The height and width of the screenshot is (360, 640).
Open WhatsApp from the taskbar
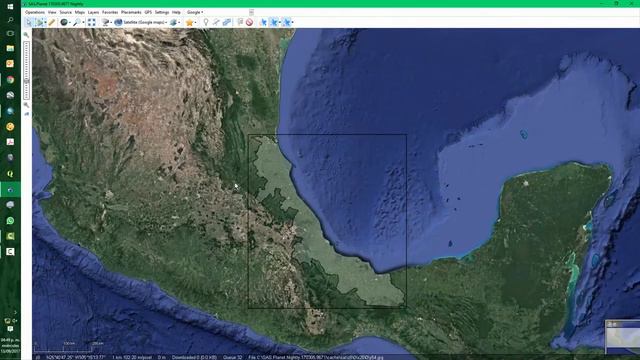(10, 221)
